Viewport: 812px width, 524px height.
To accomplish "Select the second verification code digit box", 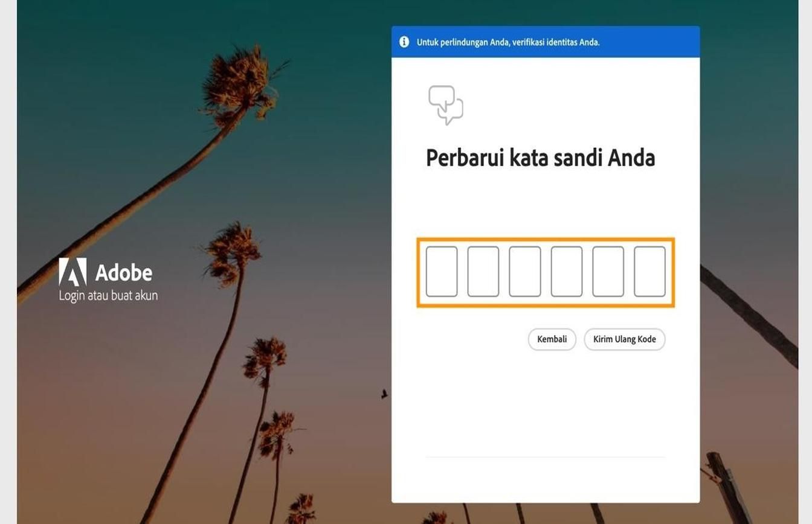I will (x=483, y=272).
